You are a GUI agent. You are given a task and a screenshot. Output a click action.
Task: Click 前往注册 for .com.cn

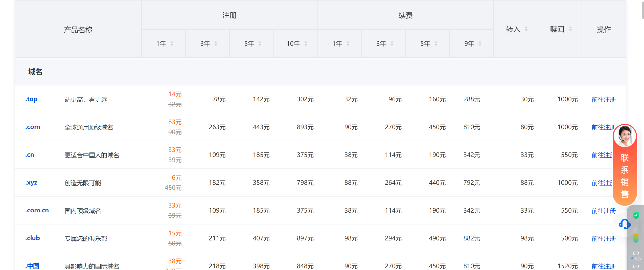[604, 211]
